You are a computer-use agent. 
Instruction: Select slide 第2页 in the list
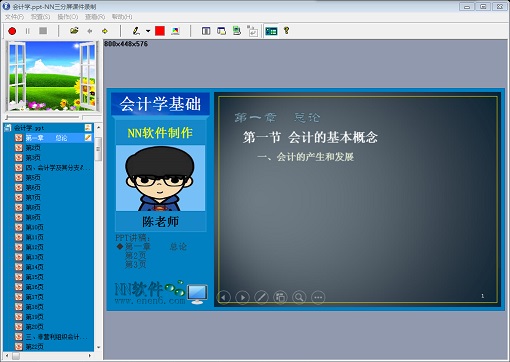tap(33, 148)
